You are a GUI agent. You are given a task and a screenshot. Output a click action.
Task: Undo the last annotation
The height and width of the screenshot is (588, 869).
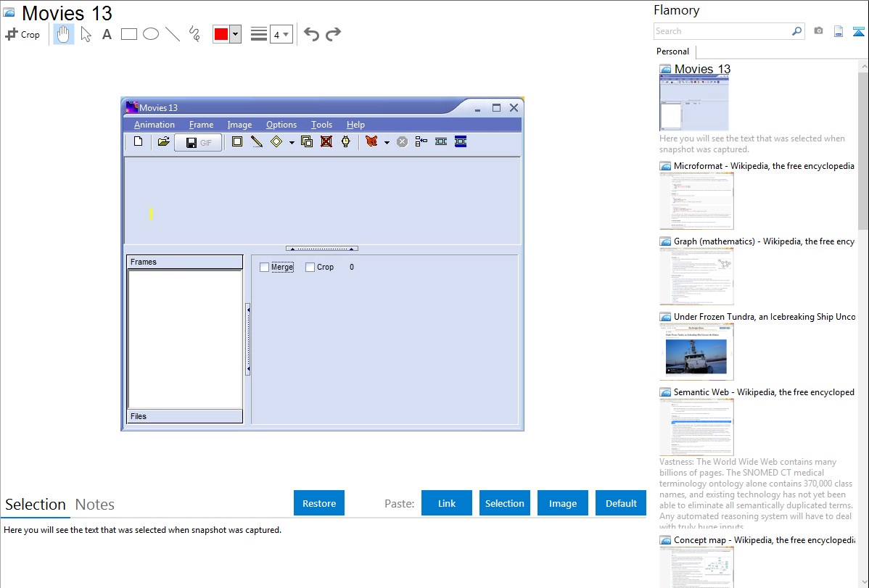point(311,34)
